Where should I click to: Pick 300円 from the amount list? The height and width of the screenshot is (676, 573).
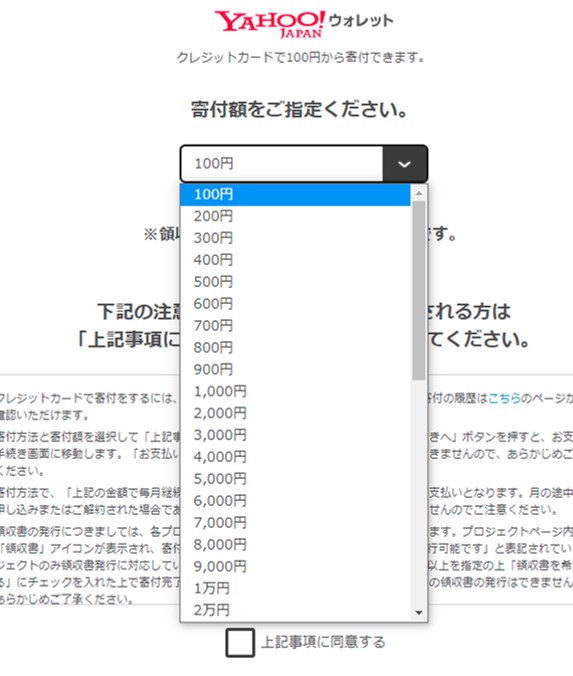coord(295,238)
